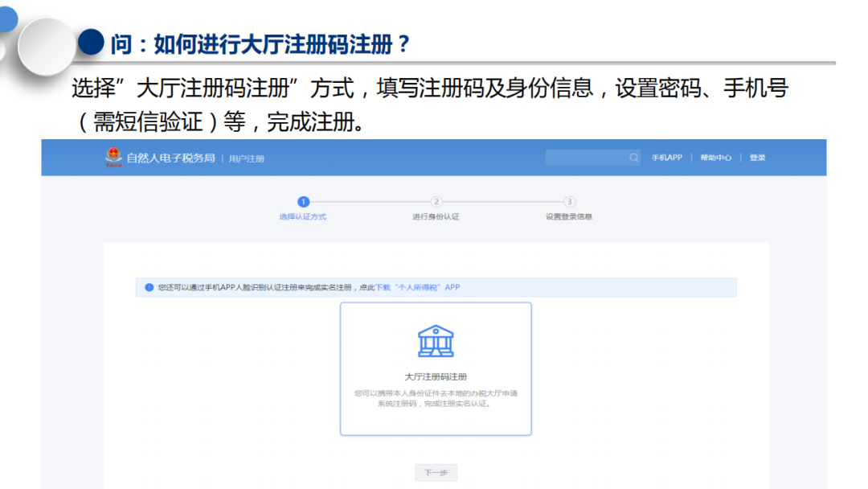Open the 下载"个人所得税"APP link
Viewport: 868px width, 489px height.
tap(417, 287)
